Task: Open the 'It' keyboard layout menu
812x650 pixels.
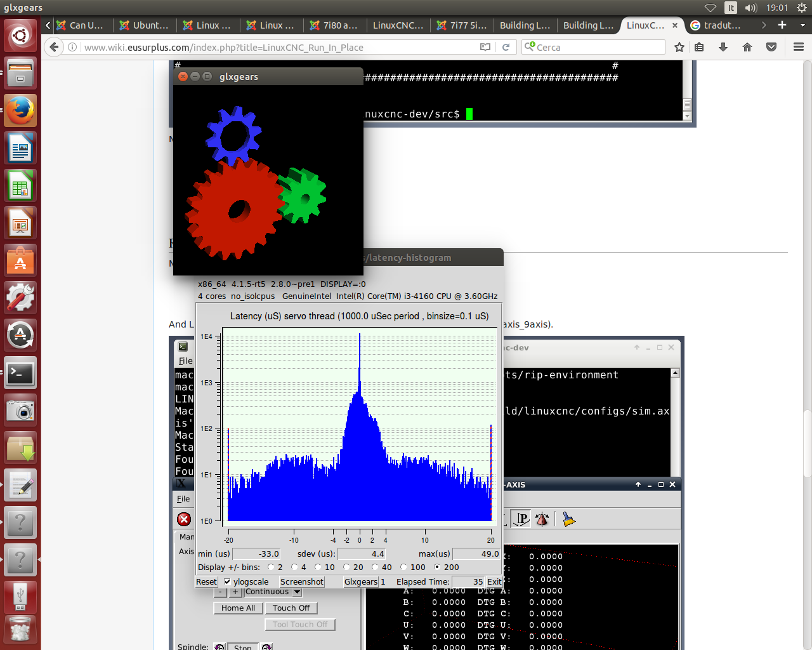Action: point(731,8)
